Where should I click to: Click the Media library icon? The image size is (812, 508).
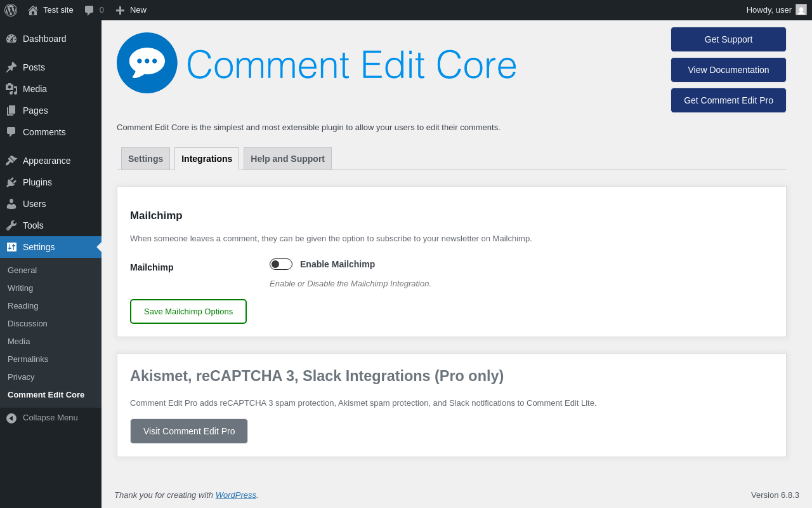coord(11,89)
